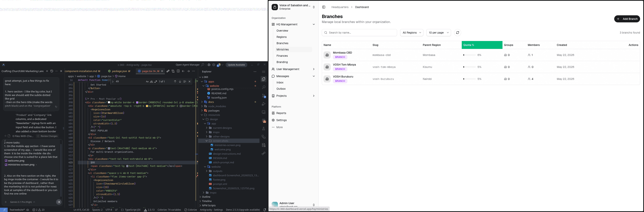
Task: Expand Projects section in sidebar
Action: tap(293, 96)
